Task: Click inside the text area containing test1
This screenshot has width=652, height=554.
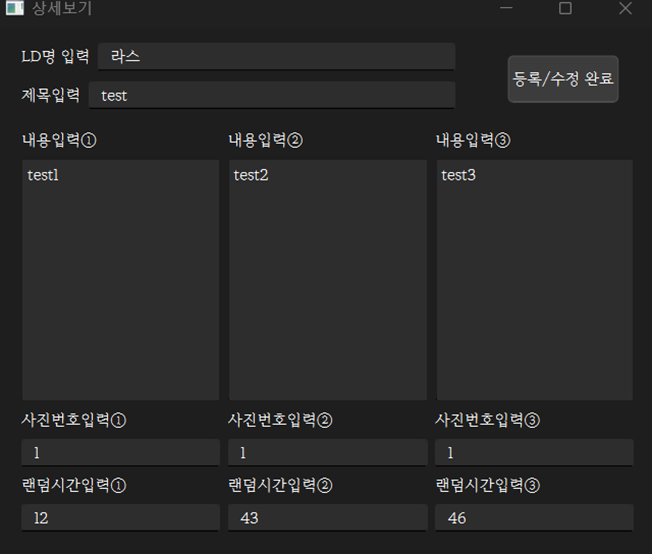Action: click(x=120, y=280)
